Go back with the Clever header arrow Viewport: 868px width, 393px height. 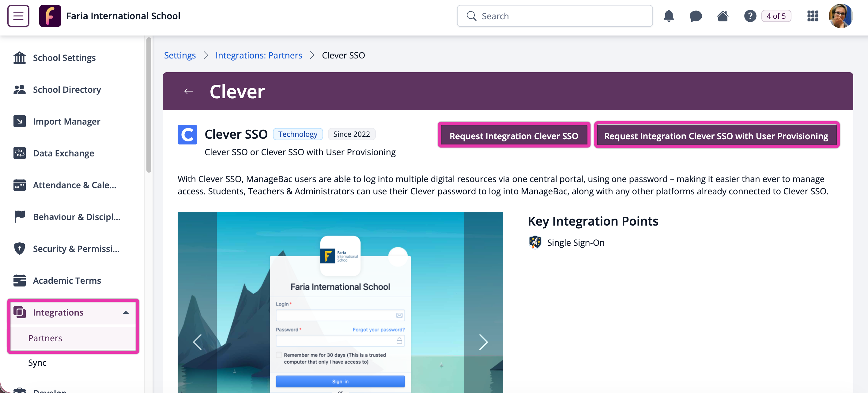pos(189,91)
